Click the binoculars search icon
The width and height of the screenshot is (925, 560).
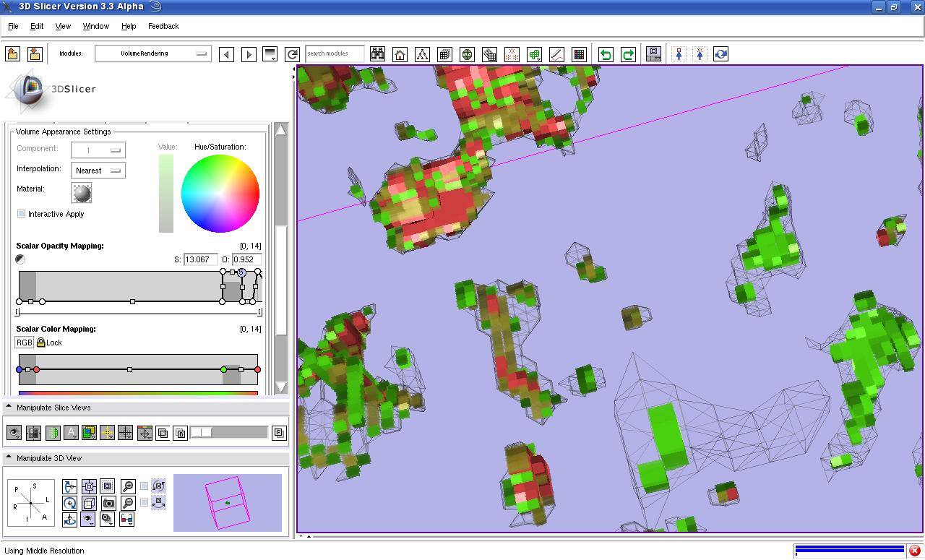(377, 54)
